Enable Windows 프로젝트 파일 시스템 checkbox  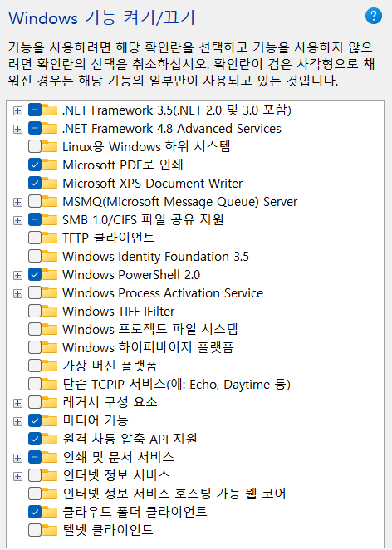coord(35,329)
